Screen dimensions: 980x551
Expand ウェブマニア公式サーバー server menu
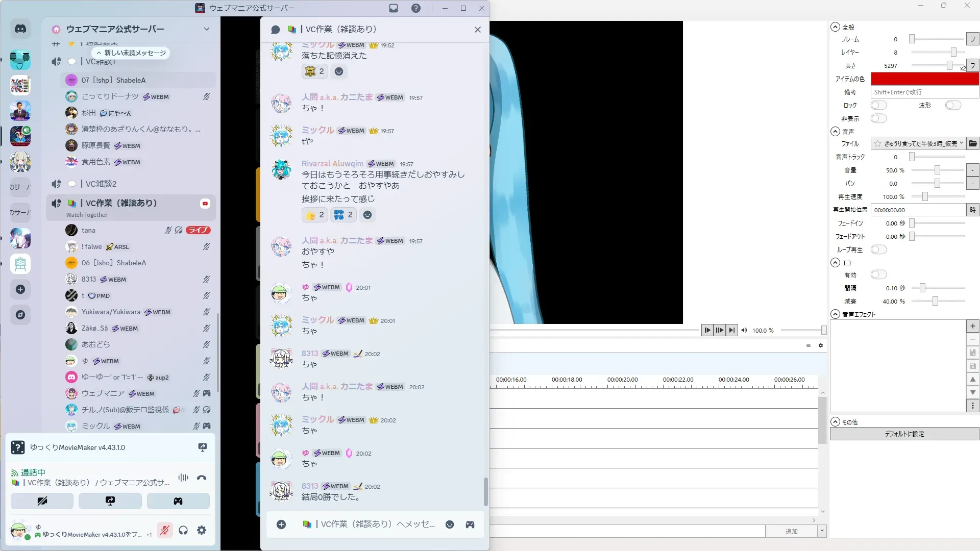206,29
